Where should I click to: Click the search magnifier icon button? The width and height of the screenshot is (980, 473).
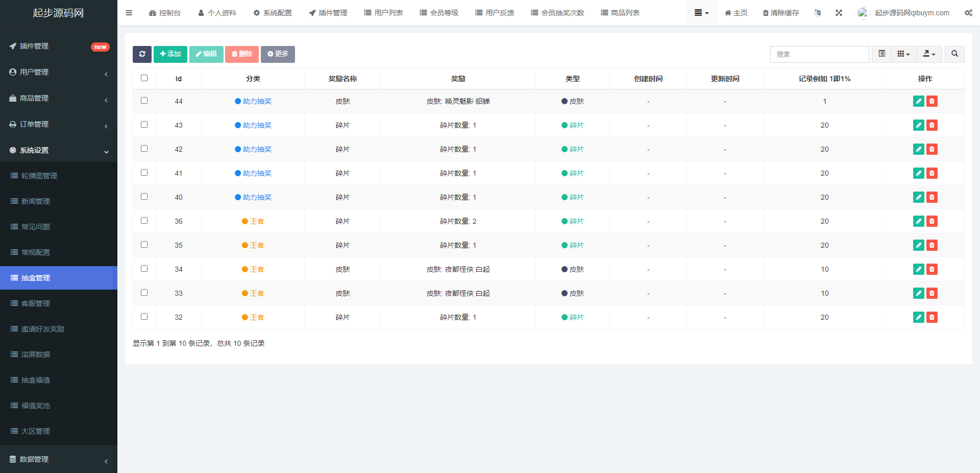pos(954,54)
